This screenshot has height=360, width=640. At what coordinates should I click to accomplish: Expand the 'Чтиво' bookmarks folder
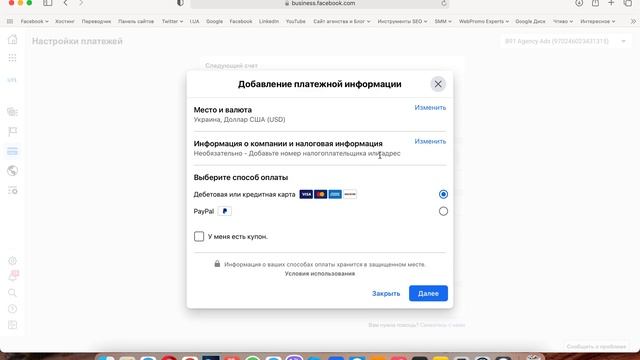coord(563,21)
